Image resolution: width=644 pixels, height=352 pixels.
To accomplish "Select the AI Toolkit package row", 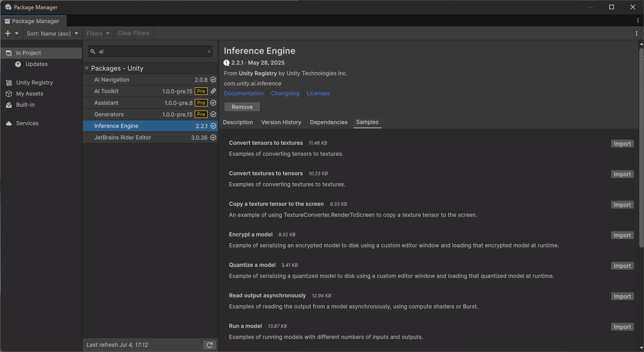I will (150, 91).
